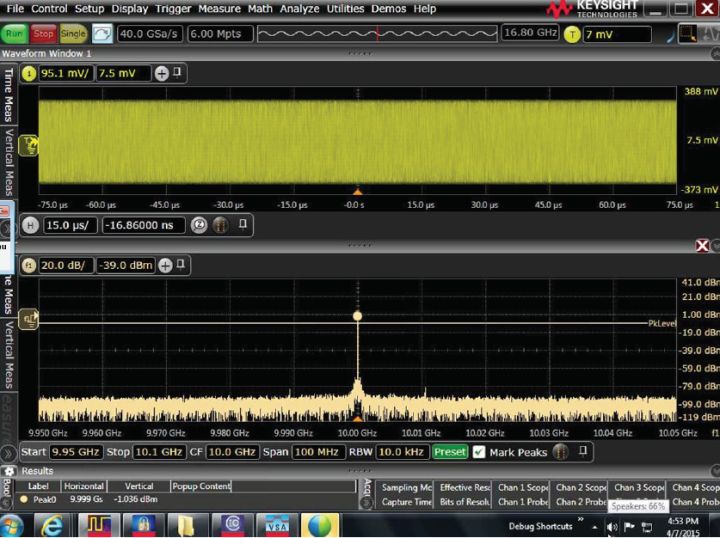The width and height of the screenshot is (720, 538).
Task: Click the yellow trigger source T icon
Action: pyautogui.click(x=572, y=34)
